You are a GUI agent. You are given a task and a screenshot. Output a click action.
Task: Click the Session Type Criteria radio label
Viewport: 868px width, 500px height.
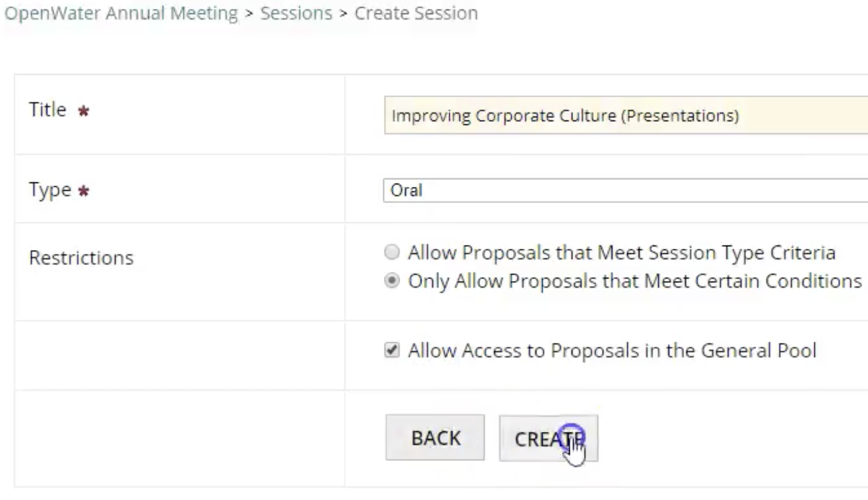[621, 252]
